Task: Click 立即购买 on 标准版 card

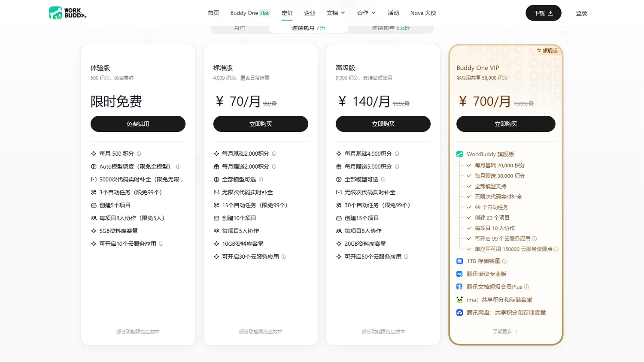Action: coord(261,124)
